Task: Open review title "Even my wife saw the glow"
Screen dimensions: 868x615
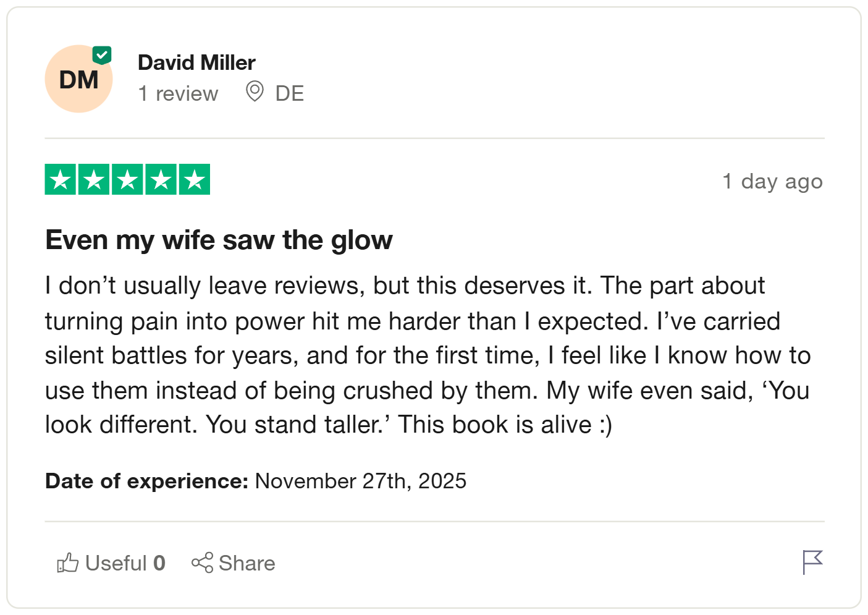Action: click(x=219, y=240)
